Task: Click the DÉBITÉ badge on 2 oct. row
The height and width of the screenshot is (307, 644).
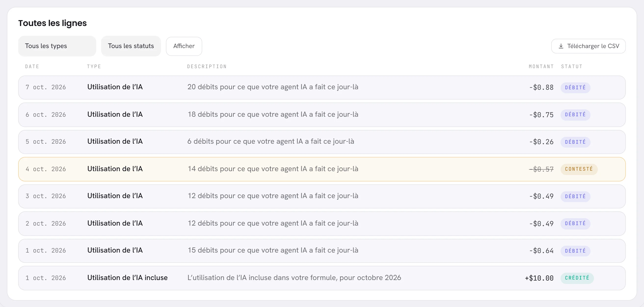Action: coord(575,224)
